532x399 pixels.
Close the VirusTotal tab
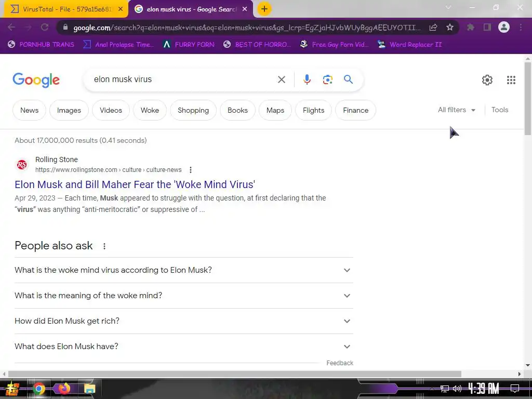coord(121,9)
